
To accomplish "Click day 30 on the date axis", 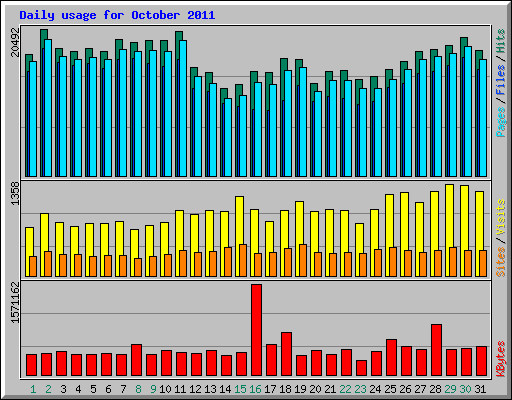I will pyautogui.click(x=465, y=389).
